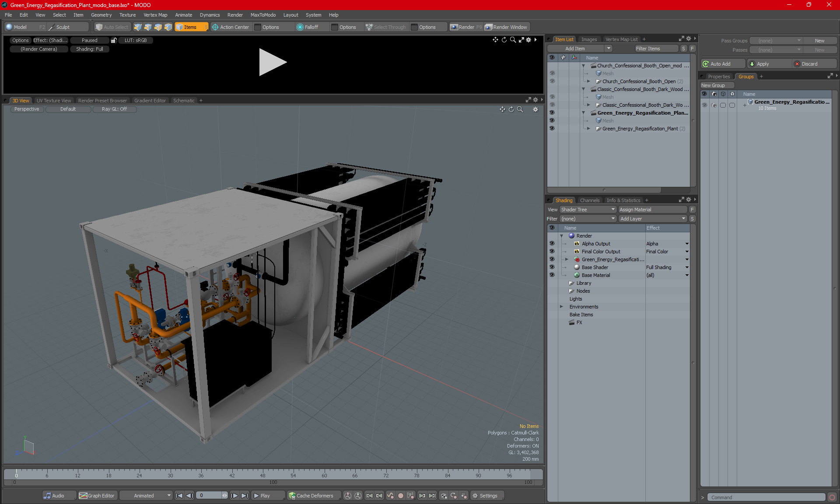840x504 pixels.
Task: Click New Group button
Action: click(717, 85)
